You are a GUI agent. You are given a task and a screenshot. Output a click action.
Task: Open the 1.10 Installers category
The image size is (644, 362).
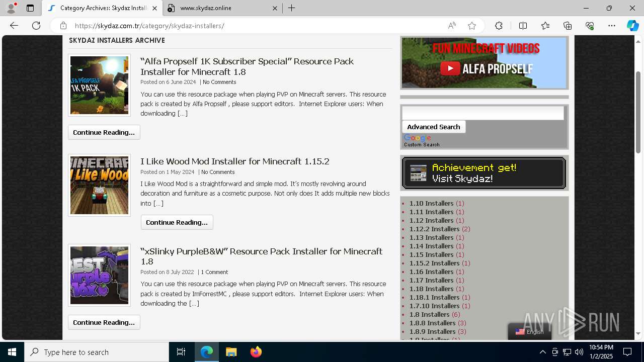431,203
